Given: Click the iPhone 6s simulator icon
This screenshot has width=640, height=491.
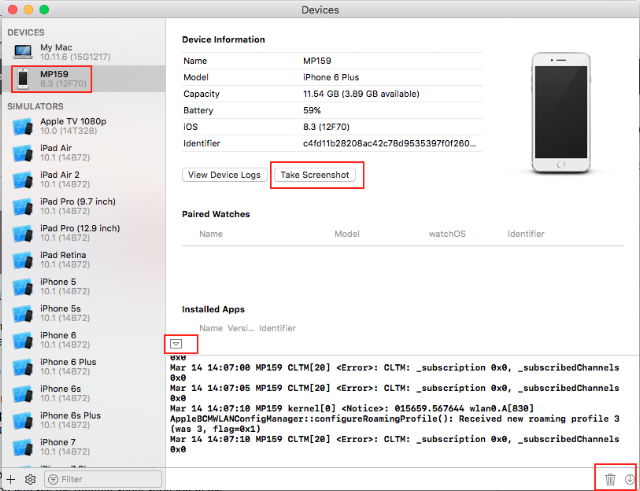Looking at the screenshot, I should (23, 394).
